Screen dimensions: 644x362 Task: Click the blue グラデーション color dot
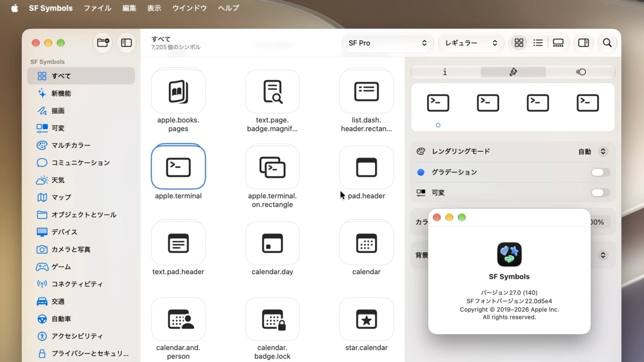[x=421, y=172]
